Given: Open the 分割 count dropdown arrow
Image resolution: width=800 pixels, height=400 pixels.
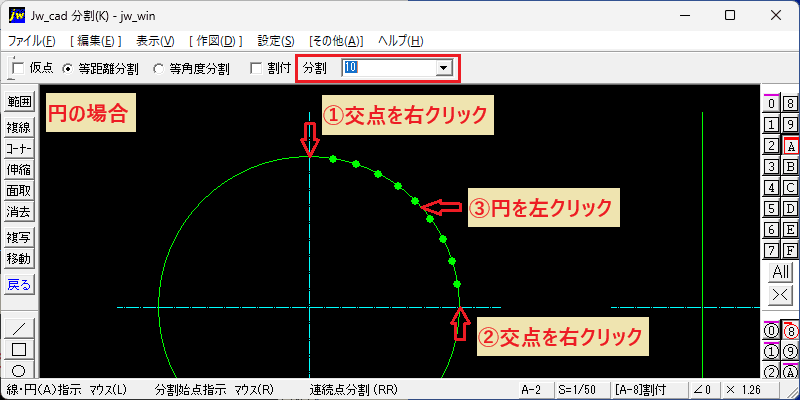Looking at the screenshot, I should (443, 68).
